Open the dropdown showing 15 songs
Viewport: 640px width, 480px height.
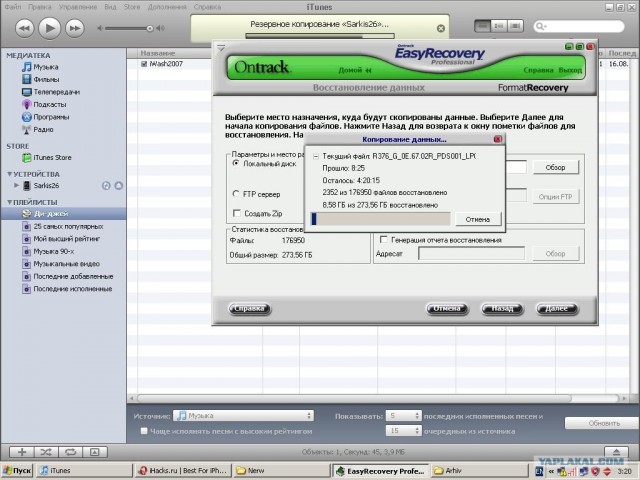pyautogui.click(x=403, y=431)
